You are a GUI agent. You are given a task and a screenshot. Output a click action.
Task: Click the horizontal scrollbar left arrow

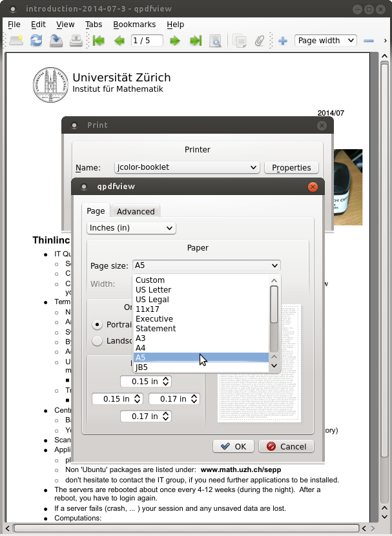tap(8, 528)
